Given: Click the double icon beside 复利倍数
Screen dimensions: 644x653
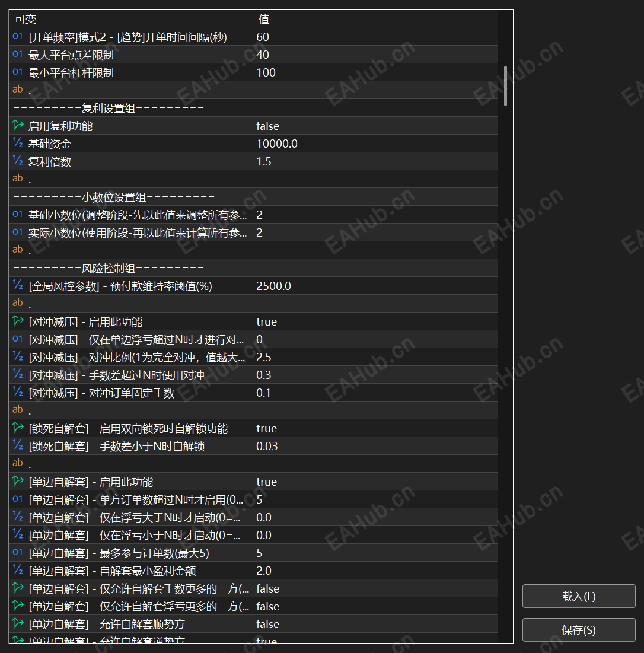Looking at the screenshot, I should point(17,161).
